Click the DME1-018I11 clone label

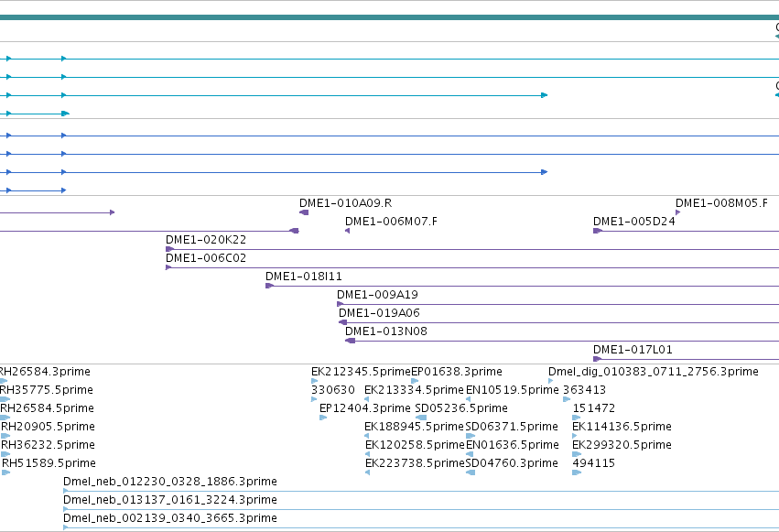[304, 277]
